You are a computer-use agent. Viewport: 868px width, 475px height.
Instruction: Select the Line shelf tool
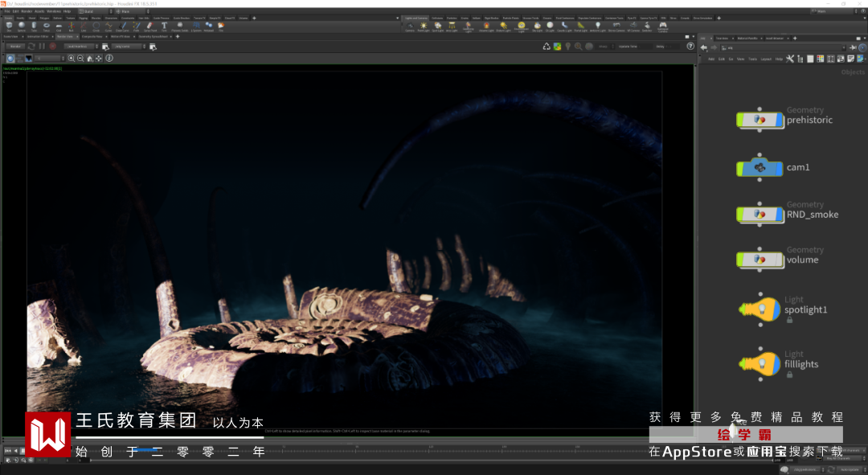(x=84, y=26)
